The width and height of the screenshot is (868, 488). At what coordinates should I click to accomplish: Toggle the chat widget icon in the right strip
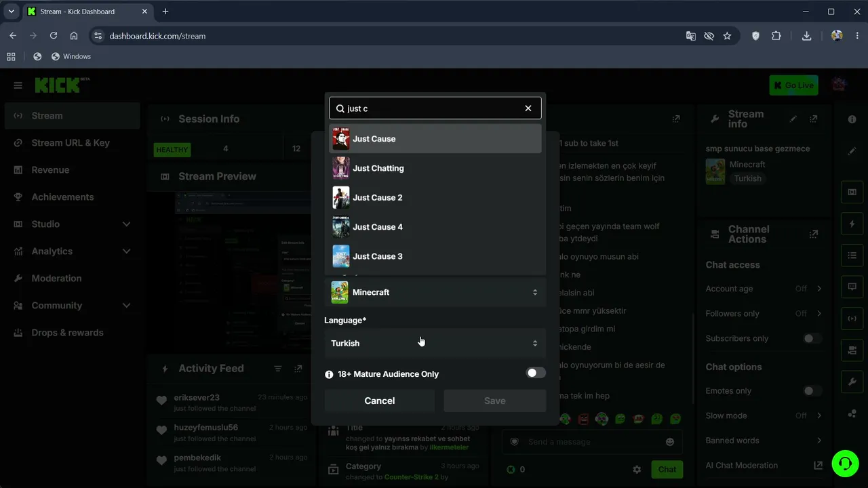click(852, 287)
